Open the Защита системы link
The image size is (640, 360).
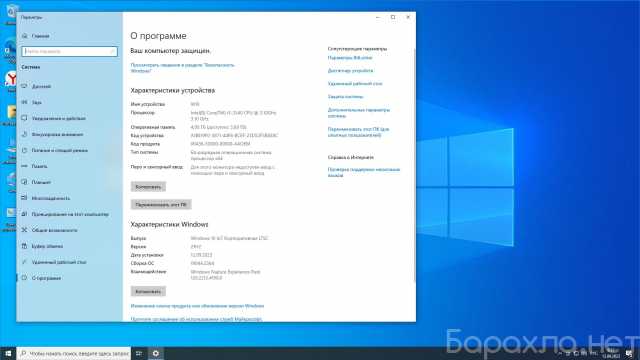[345, 97]
